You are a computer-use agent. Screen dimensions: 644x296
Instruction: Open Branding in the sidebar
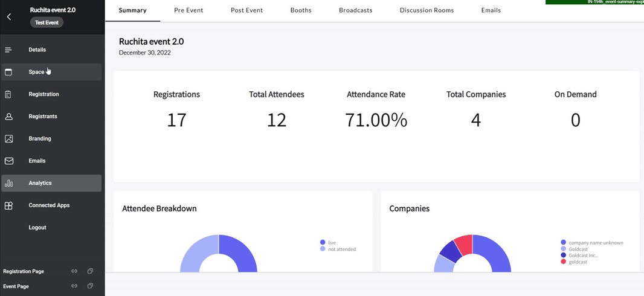coord(51,138)
